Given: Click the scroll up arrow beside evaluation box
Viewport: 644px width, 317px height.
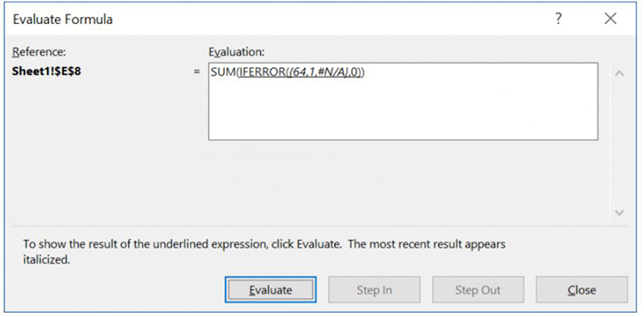Looking at the screenshot, I should (x=619, y=74).
